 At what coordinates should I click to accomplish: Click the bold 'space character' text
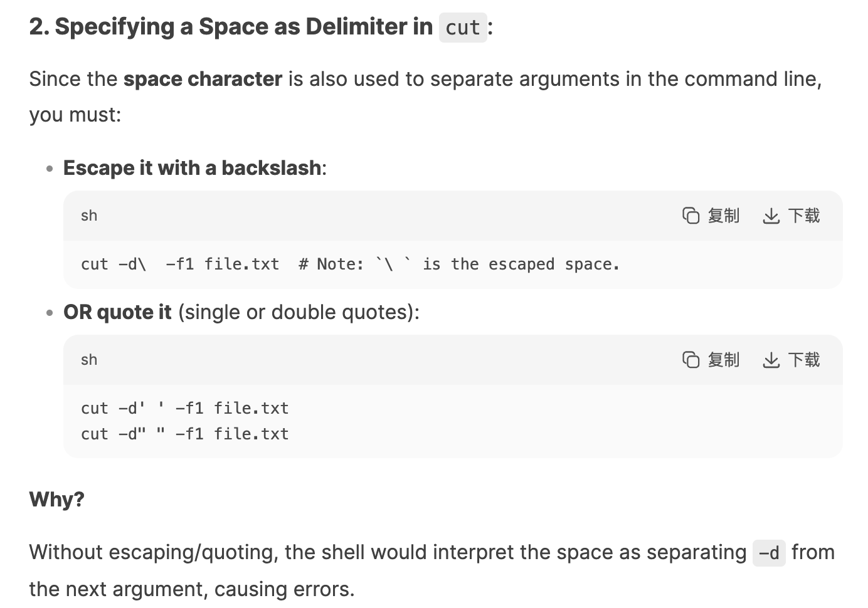[203, 79]
